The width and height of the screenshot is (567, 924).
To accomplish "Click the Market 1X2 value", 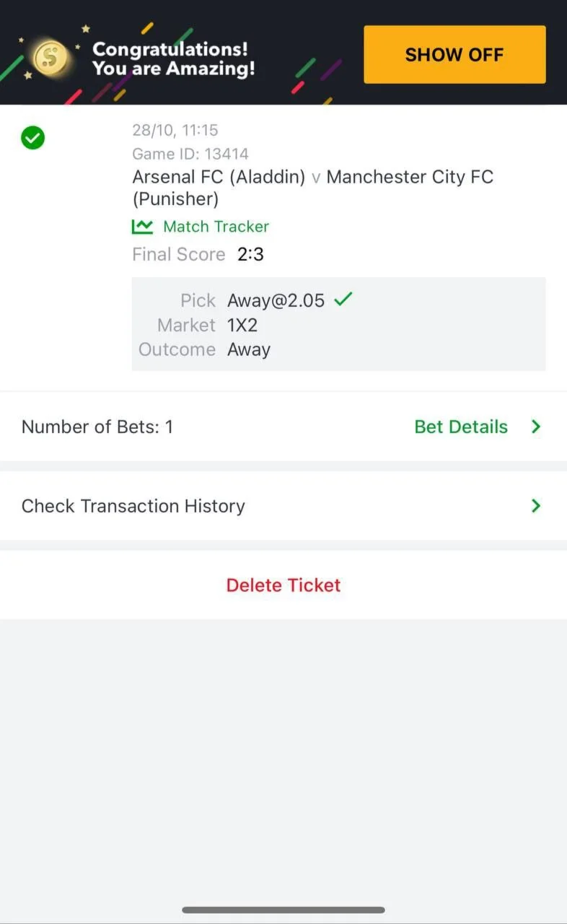I will [x=242, y=325].
